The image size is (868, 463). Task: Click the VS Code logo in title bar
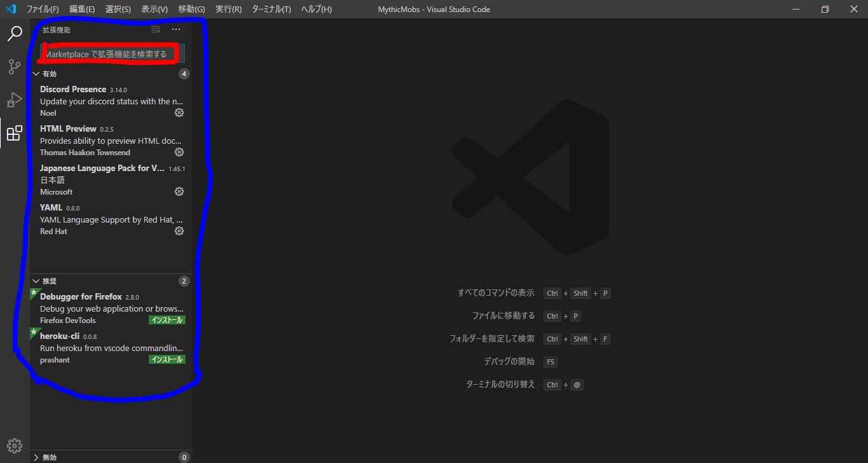(x=11, y=9)
